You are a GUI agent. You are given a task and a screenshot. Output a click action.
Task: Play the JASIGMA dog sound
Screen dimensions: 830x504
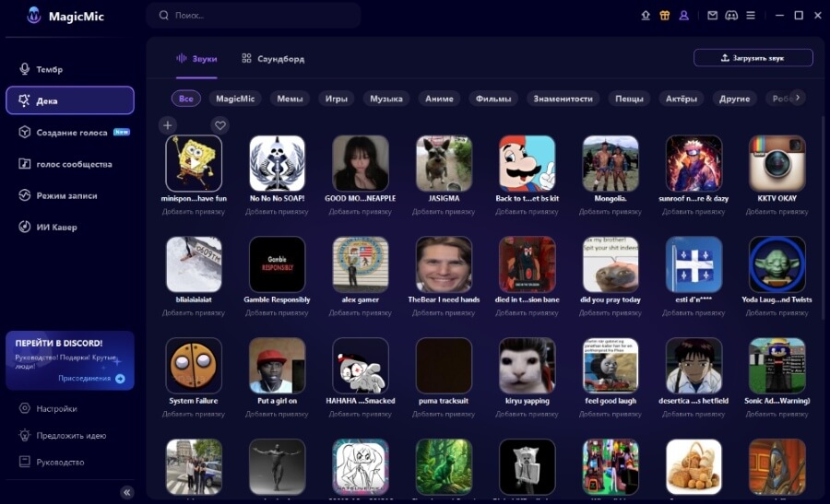444,163
